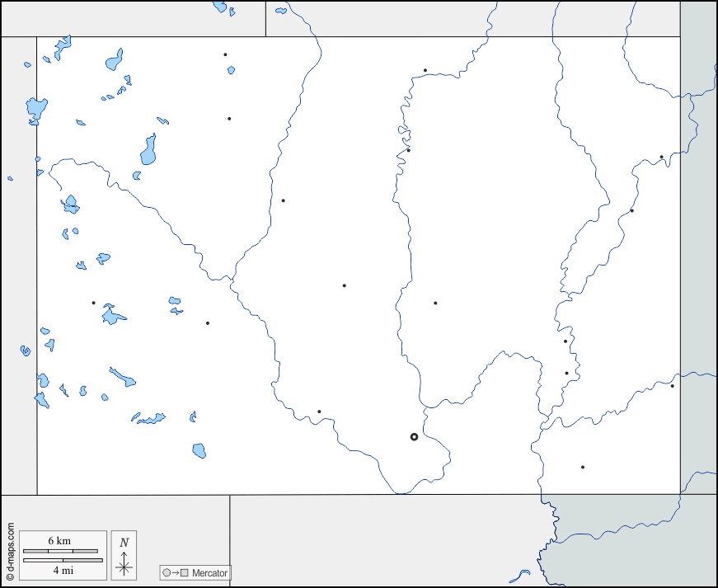Open the d-maps.com copyright text
Image resolution: width=718 pixels, height=588 pixels.
pos(10,550)
